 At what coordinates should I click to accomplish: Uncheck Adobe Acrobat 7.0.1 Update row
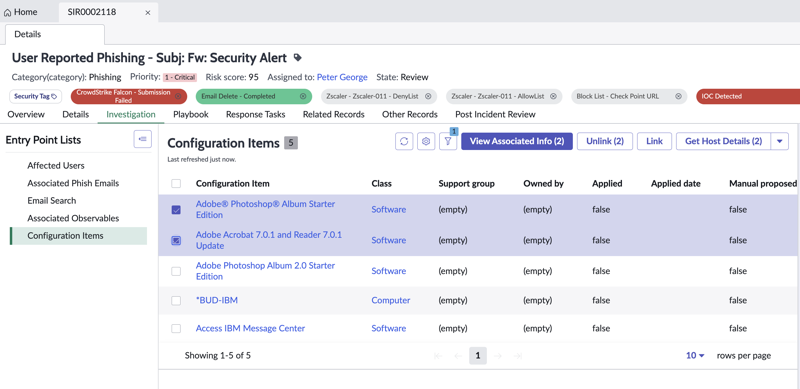(x=176, y=240)
